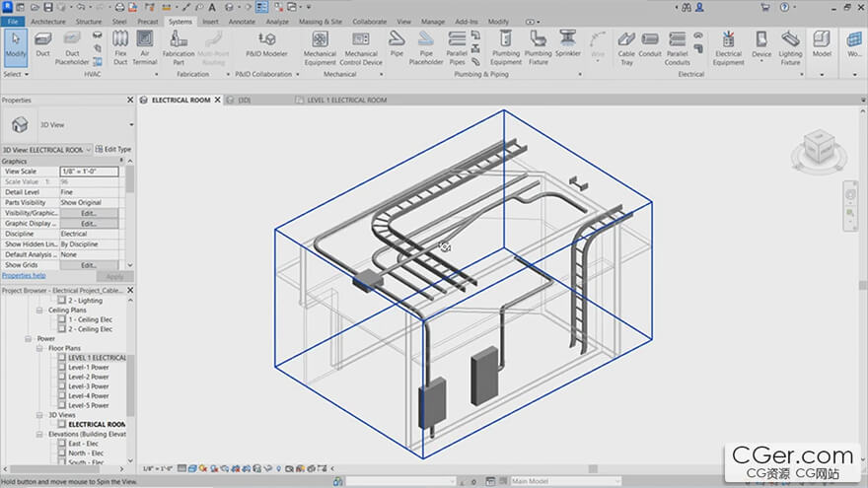Viewport: 868px width, 488px height.
Task: Choose Electrical Equipment tool
Action: click(x=728, y=48)
